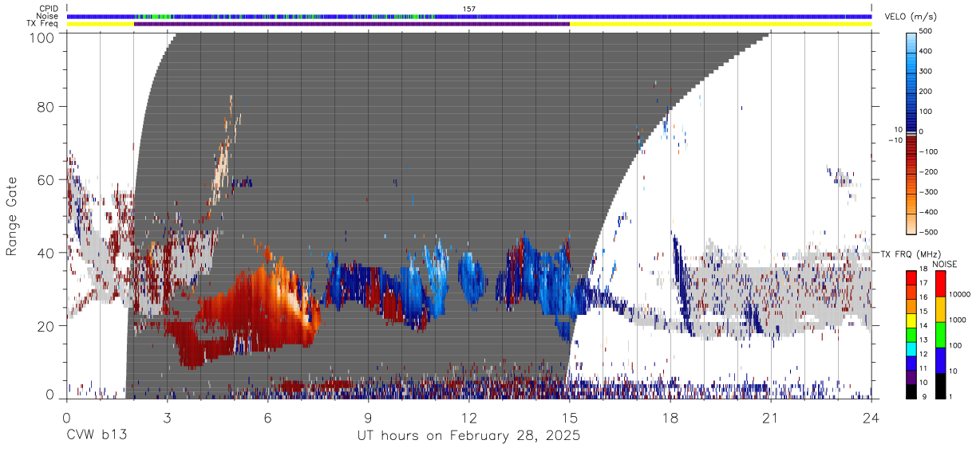Image resolution: width=980 pixels, height=452 pixels.
Task: Click the Range Gate axis label
Action: pyautogui.click(x=13, y=215)
